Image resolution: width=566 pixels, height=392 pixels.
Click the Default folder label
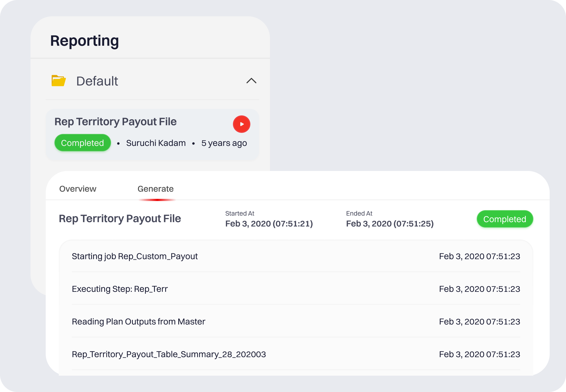point(97,81)
